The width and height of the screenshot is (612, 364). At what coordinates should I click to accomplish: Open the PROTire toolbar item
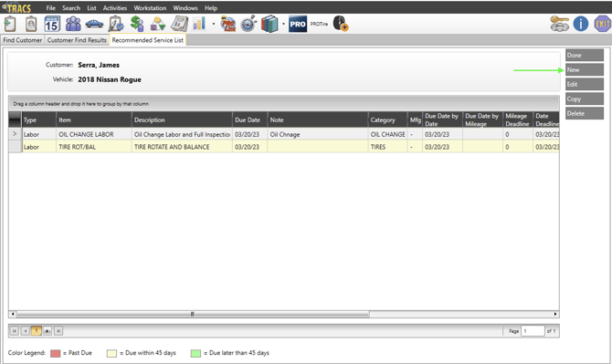pos(319,24)
